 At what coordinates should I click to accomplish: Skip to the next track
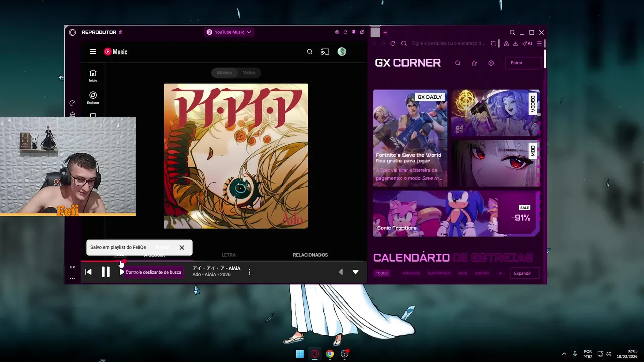(x=122, y=272)
